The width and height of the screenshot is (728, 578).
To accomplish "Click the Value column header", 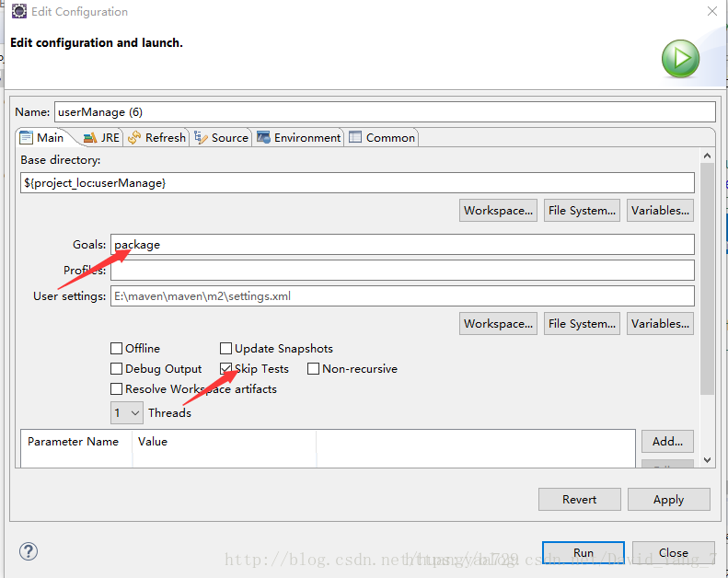I will (225, 442).
